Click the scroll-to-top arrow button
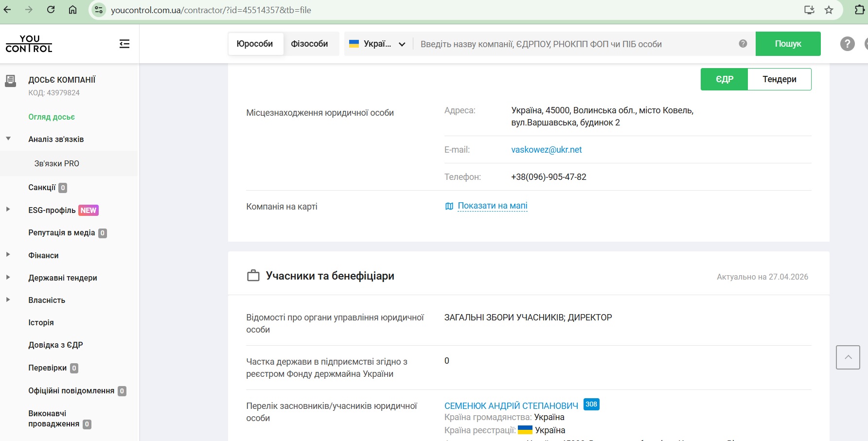This screenshot has height=441, width=868. click(x=848, y=357)
